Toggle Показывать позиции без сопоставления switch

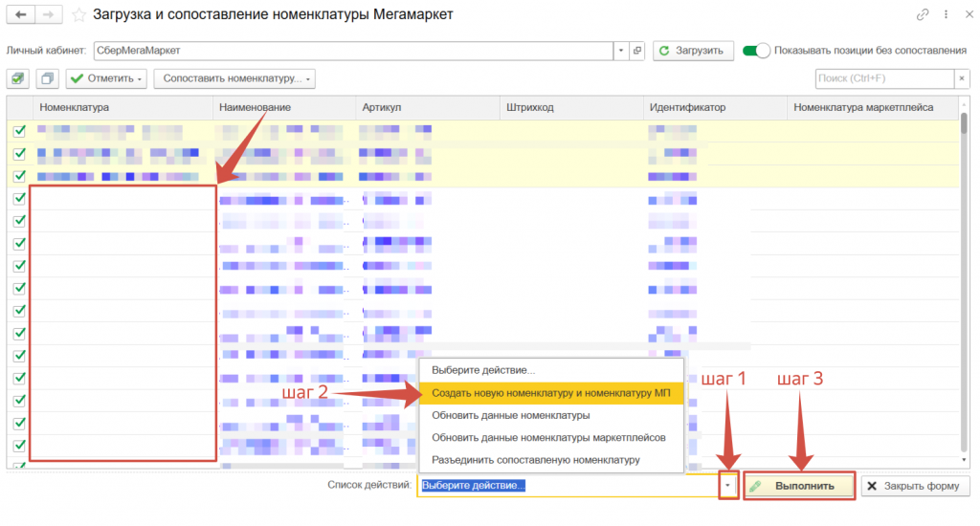point(756,51)
